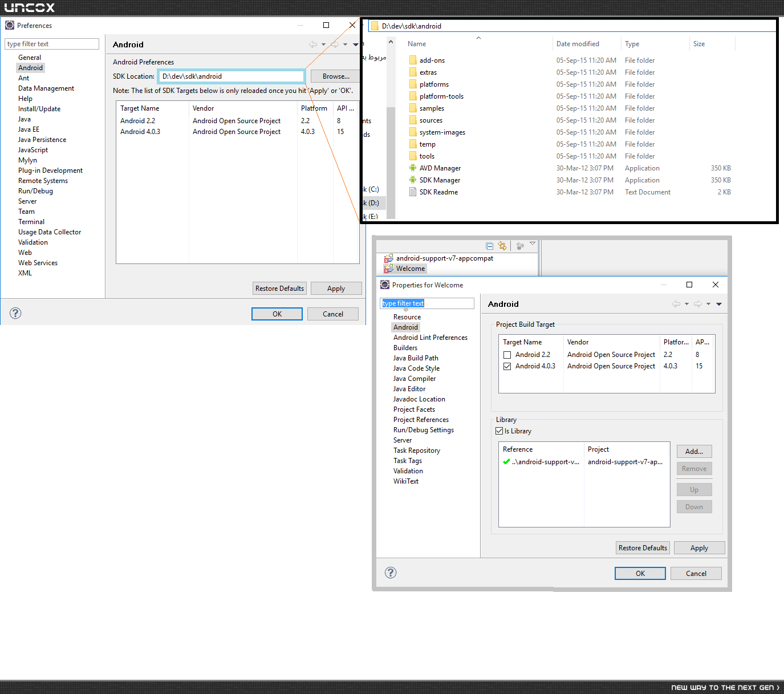Click the AVD Manager application icon
This screenshot has height=694, width=784.
pyautogui.click(x=413, y=168)
